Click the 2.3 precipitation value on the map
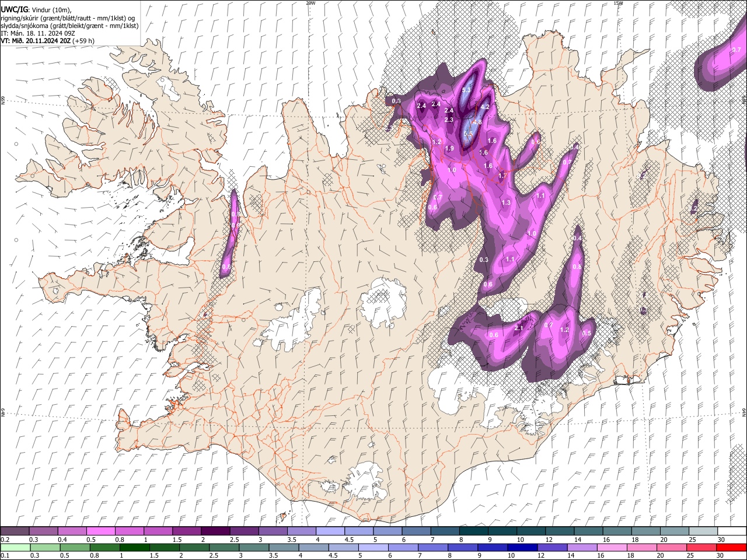 click(449, 120)
